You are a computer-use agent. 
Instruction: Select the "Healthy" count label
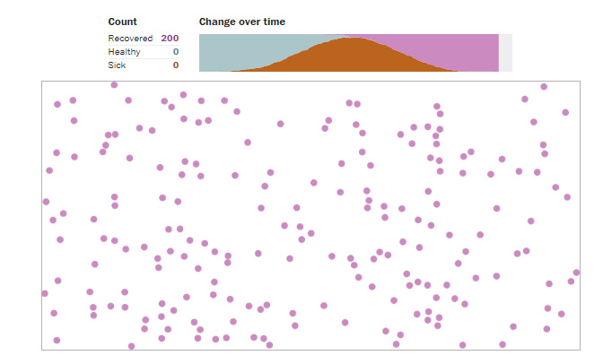coord(124,51)
